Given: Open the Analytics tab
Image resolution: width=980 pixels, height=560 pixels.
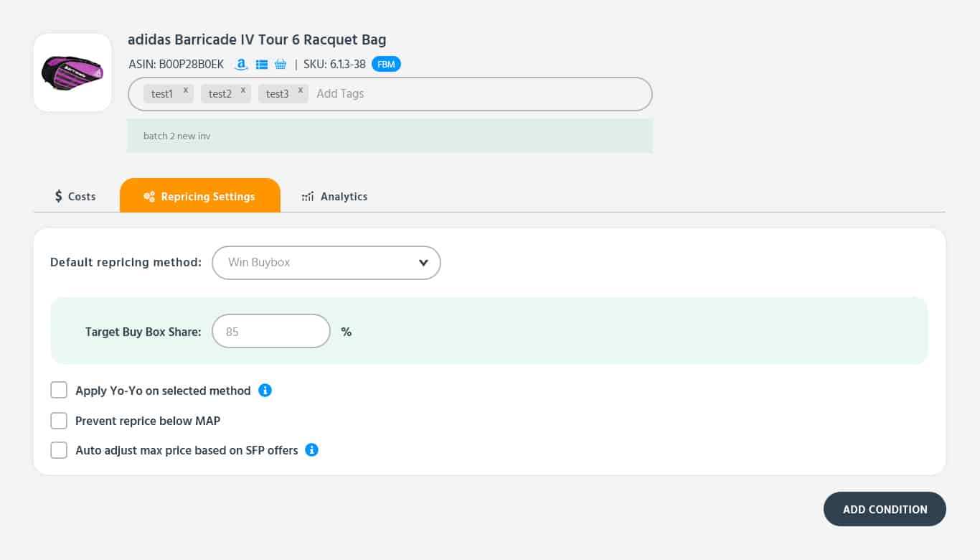Looking at the screenshot, I should pyautogui.click(x=334, y=196).
